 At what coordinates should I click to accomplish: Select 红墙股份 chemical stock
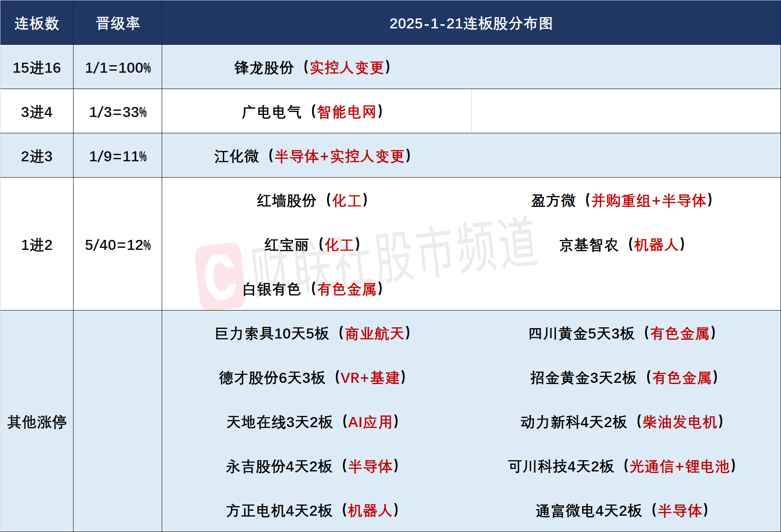[313, 201]
